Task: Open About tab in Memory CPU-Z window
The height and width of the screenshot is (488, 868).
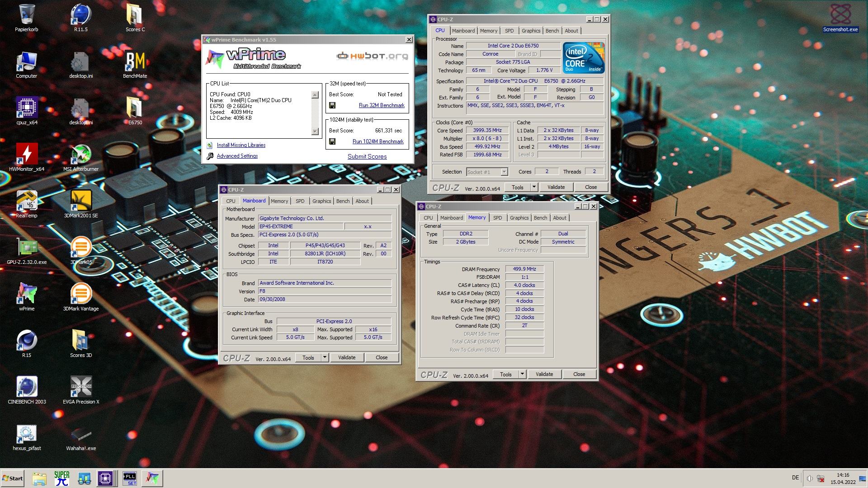Action: coord(559,218)
